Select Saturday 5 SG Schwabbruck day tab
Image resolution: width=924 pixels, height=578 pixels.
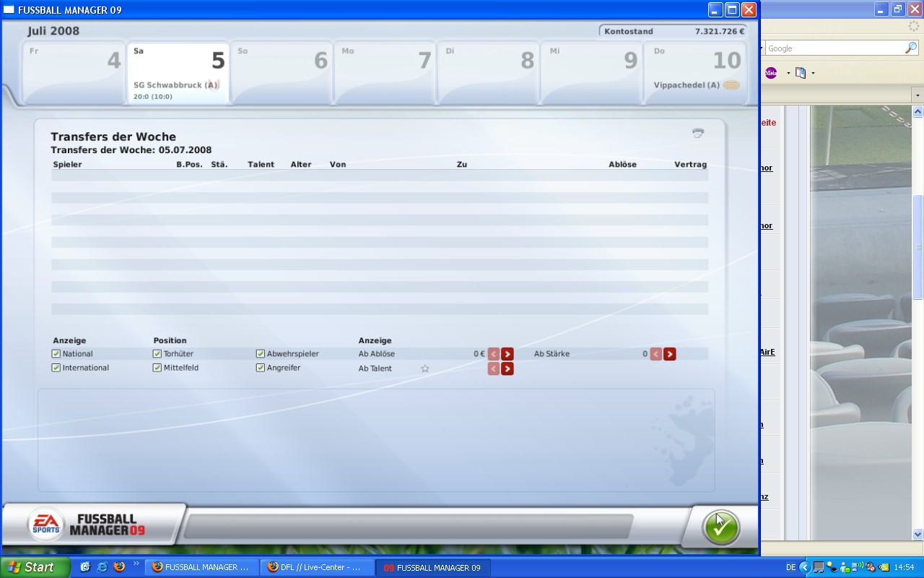tap(178, 72)
